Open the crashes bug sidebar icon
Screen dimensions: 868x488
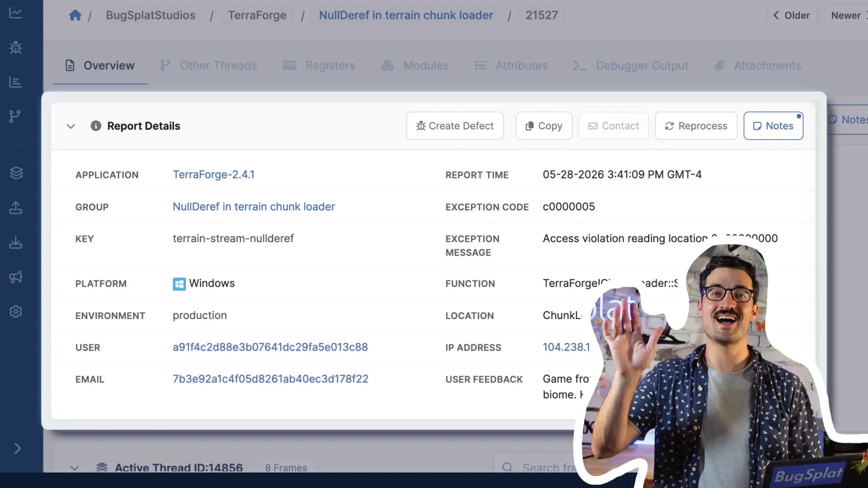click(15, 47)
